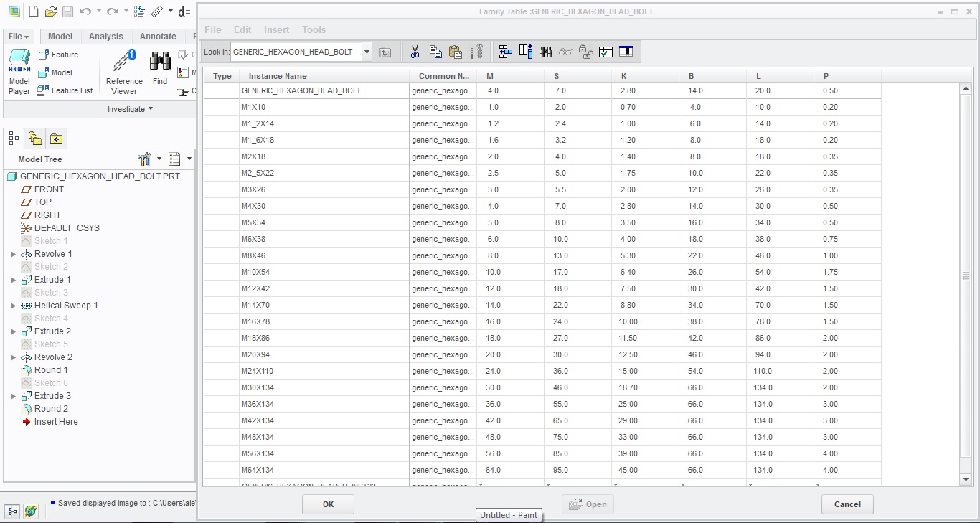Open the measure tool dropdown arrow
The image size is (980, 523).
click(x=170, y=11)
